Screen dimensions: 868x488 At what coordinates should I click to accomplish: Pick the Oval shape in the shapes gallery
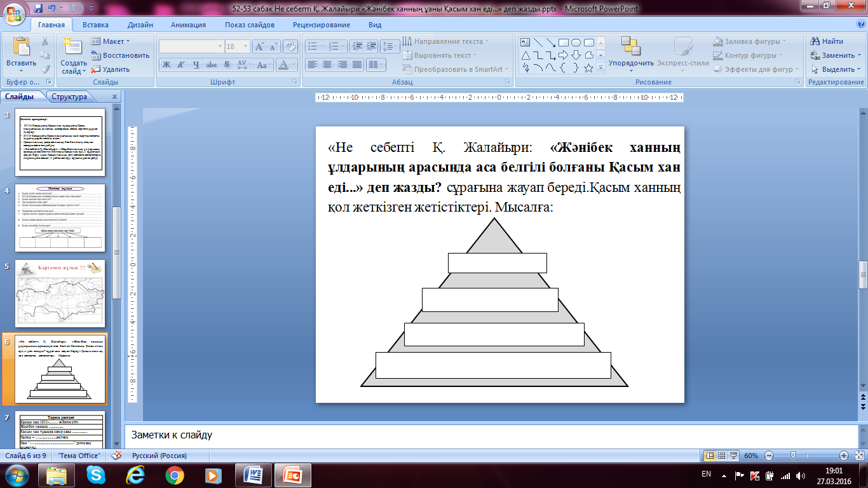click(x=576, y=43)
